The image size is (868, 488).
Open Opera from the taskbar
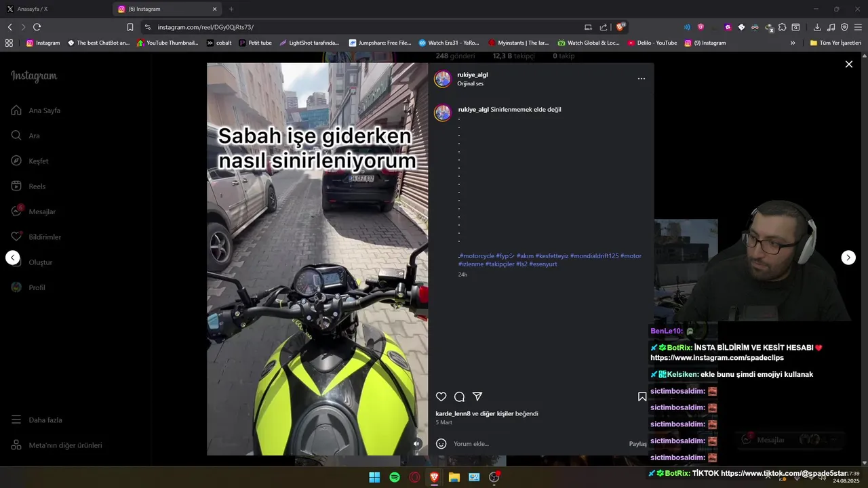(x=414, y=477)
